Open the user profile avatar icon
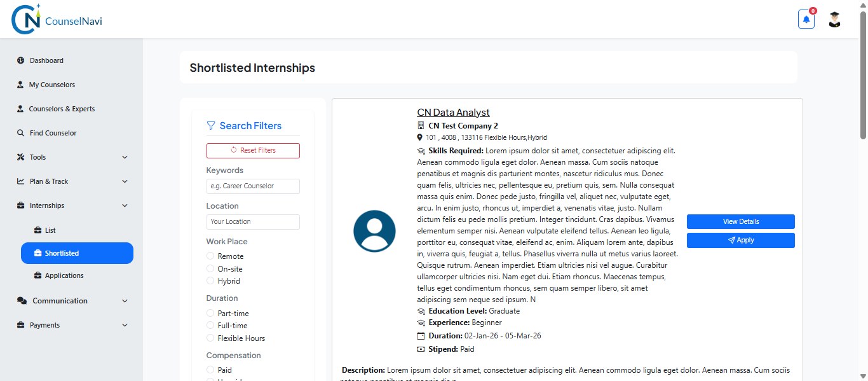868x381 pixels. [834, 20]
